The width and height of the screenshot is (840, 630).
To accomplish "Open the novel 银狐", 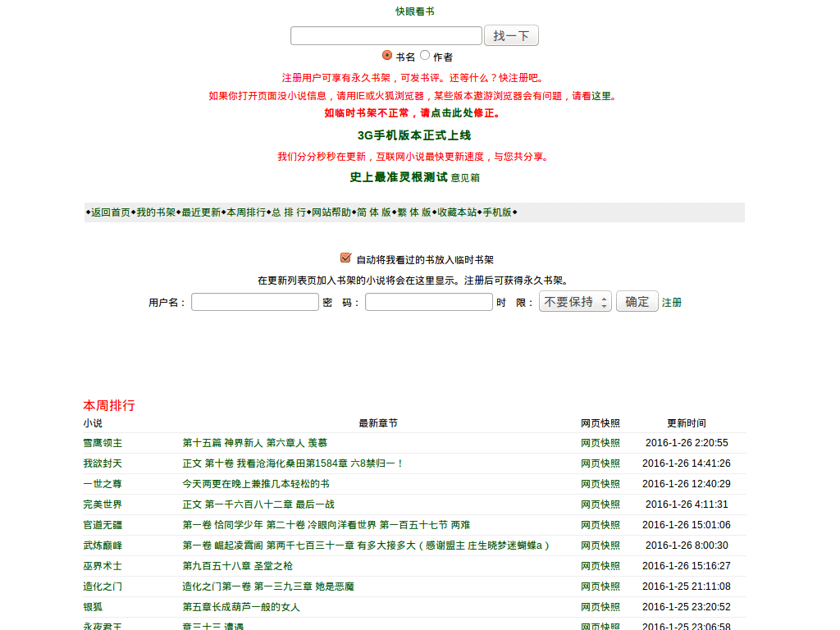I will tap(93, 607).
